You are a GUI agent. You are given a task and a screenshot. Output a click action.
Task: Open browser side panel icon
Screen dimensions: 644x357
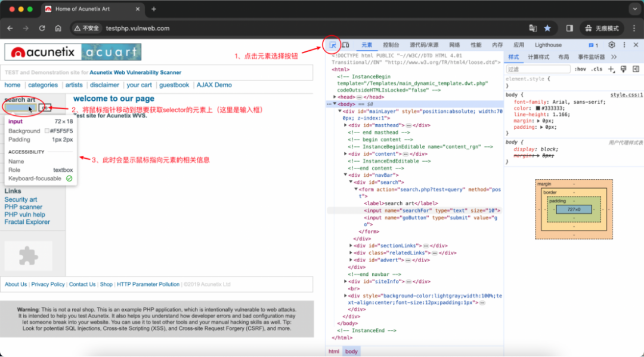[x=569, y=29]
